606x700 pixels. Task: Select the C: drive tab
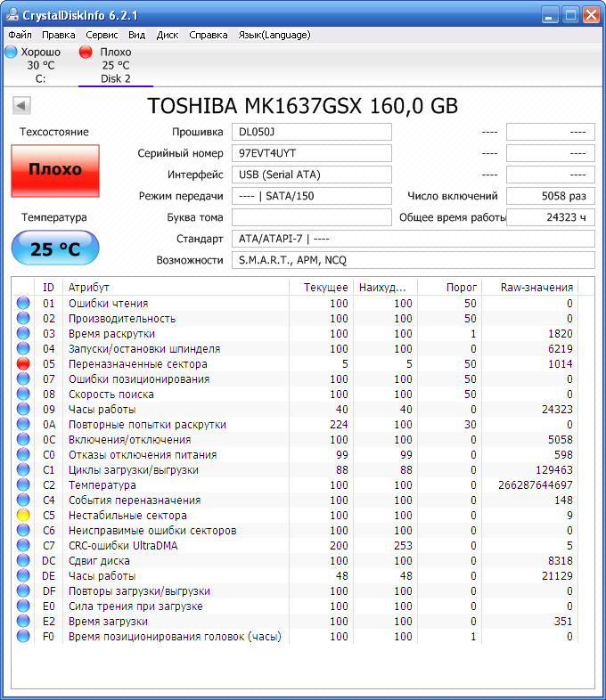[x=41, y=65]
